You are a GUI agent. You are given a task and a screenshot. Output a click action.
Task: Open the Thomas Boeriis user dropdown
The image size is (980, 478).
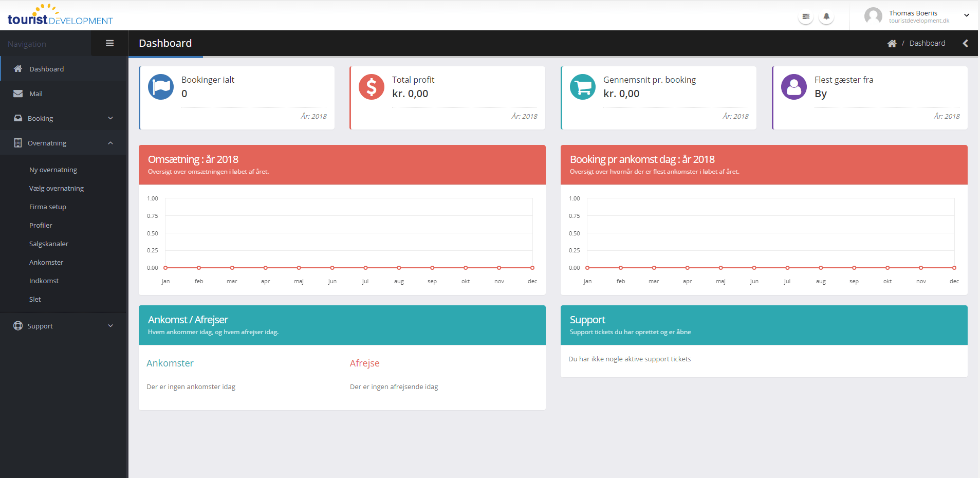966,15
